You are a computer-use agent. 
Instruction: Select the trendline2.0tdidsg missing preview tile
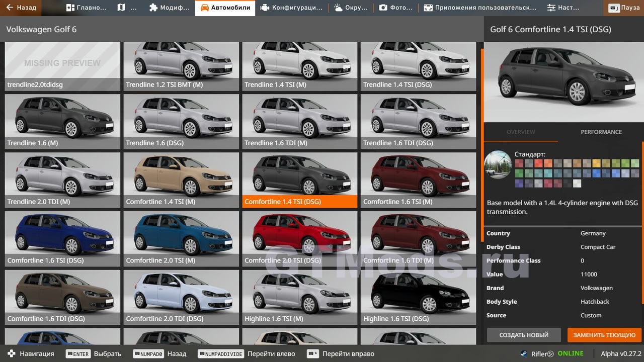(62, 66)
